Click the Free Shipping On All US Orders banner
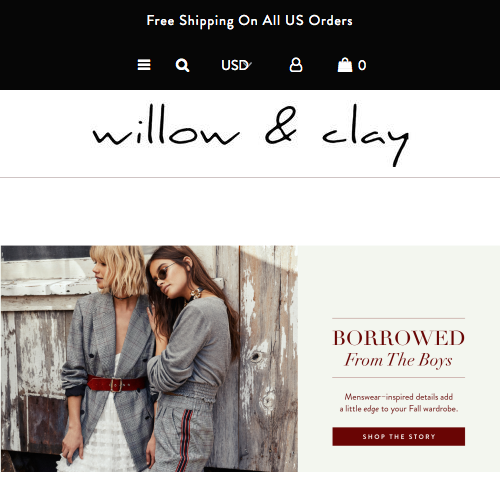Image resolution: width=500 pixels, height=500 pixels. 250,21
